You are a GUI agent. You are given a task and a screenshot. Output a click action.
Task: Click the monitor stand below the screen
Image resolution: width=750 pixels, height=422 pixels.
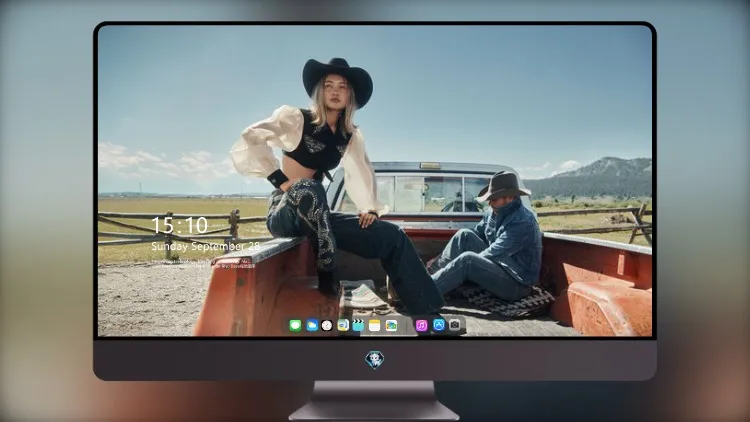click(x=374, y=400)
